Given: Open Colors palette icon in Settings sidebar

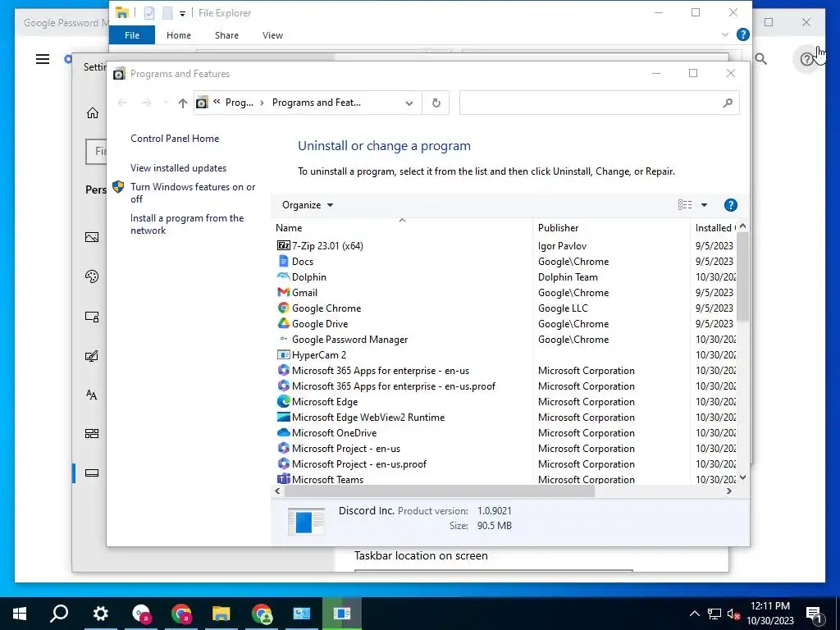Looking at the screenshot, I should coord(92,276).
